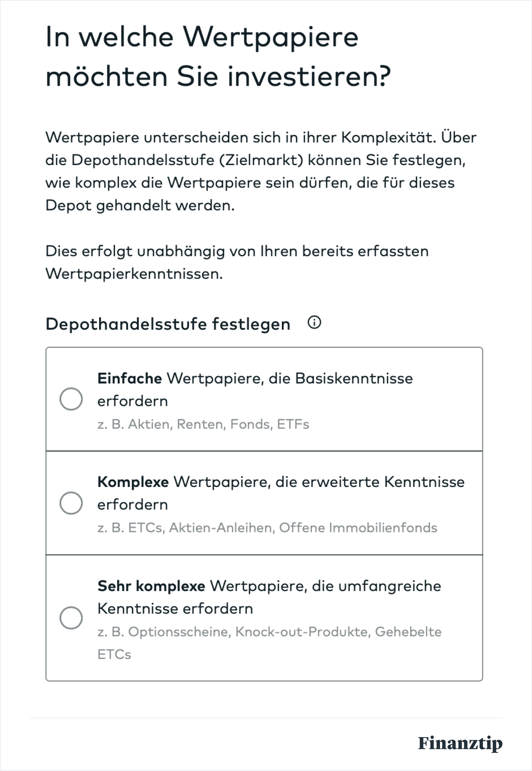Click the circled-i icon beside the heading
The image size is (532, 771).
314,323
